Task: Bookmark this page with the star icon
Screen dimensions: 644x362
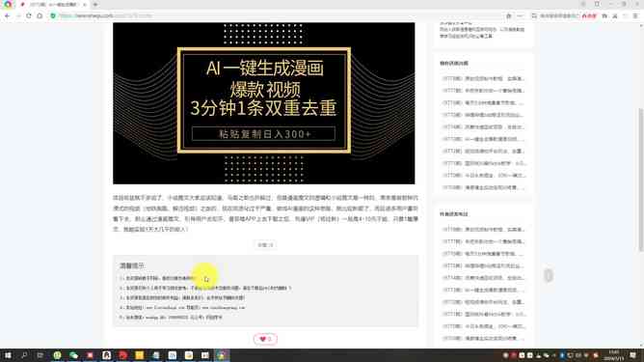Action: click(508, 15)
